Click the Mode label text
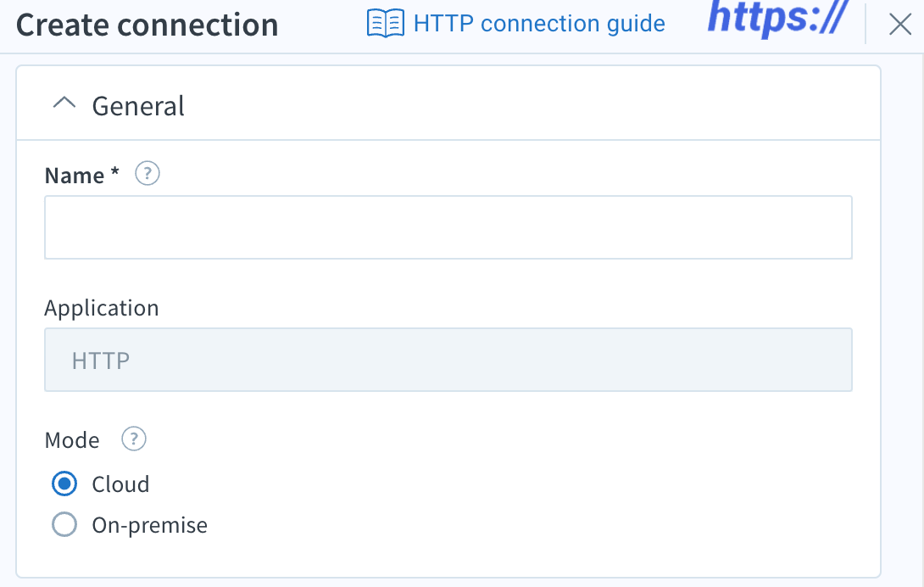 73,440
